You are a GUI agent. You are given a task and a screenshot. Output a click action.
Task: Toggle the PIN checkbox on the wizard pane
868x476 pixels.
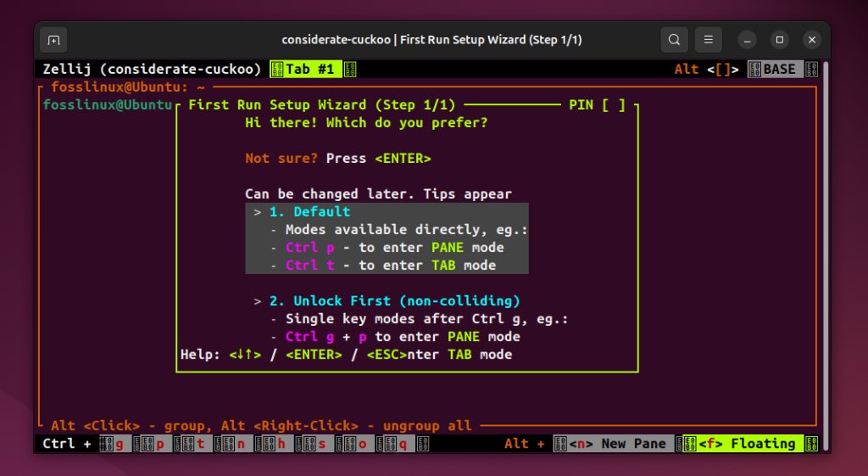tap(614, 104)
